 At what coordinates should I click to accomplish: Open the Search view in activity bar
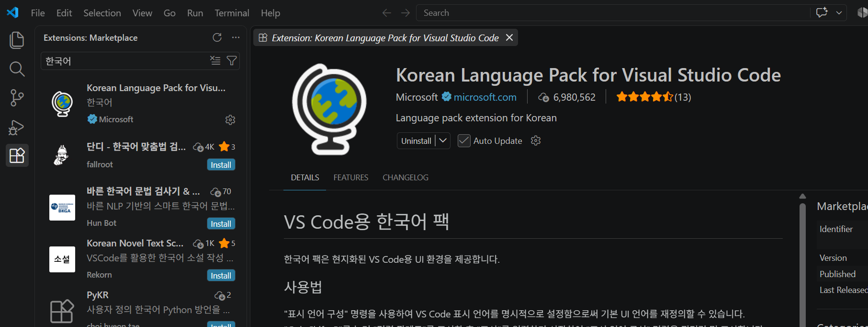(x=17, y=69)
